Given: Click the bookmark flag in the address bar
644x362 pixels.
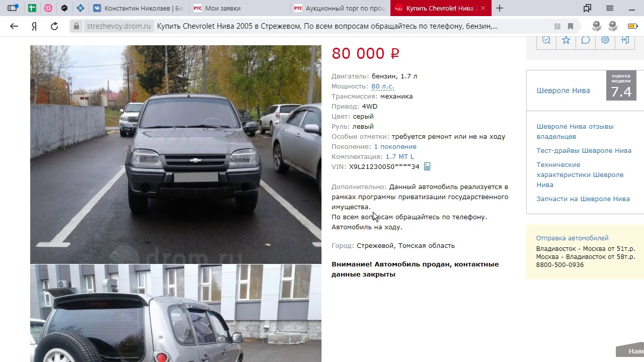Looking at the screenshot, I should tap(571, 26).
